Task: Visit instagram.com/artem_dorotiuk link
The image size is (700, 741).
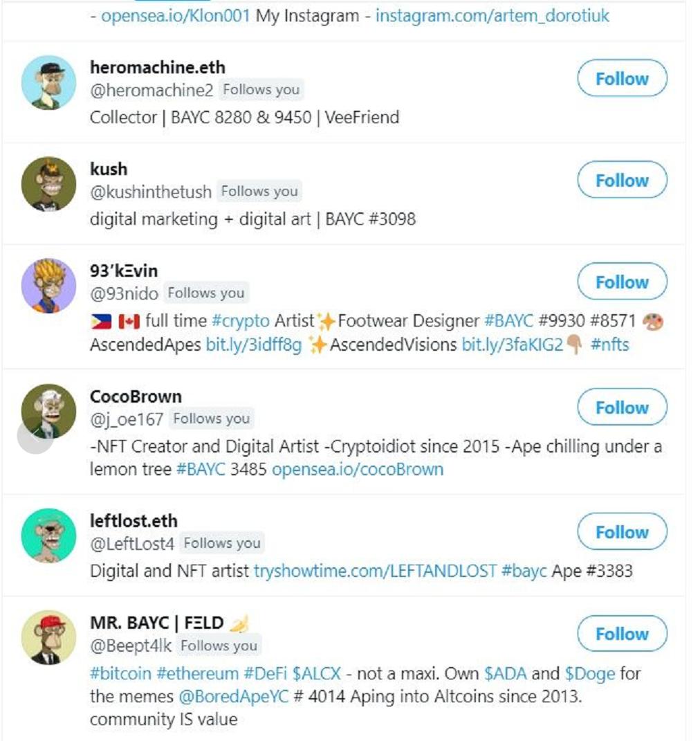Action: [x=492, y=15]
